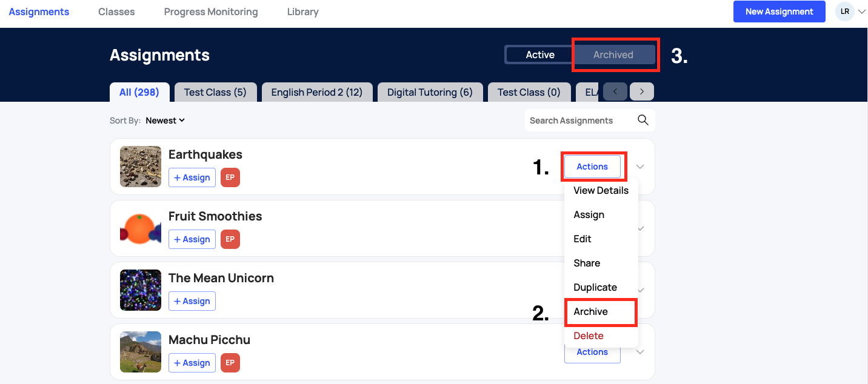The height and width of the screenshot is (384, 868).
Task: Open the English Period 2 (12) tab
Action: [317, 92]
